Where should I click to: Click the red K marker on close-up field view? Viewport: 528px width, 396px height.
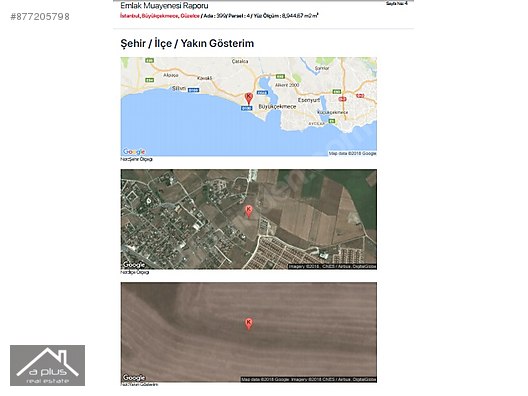coord(249,324)
